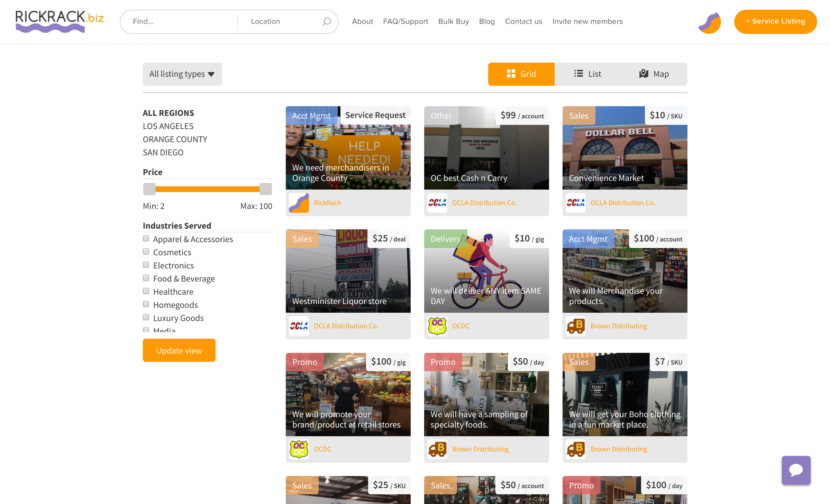Viewport: 830px width, 504px height.
Task: Click the search magnifier icon
Action: 327,21
